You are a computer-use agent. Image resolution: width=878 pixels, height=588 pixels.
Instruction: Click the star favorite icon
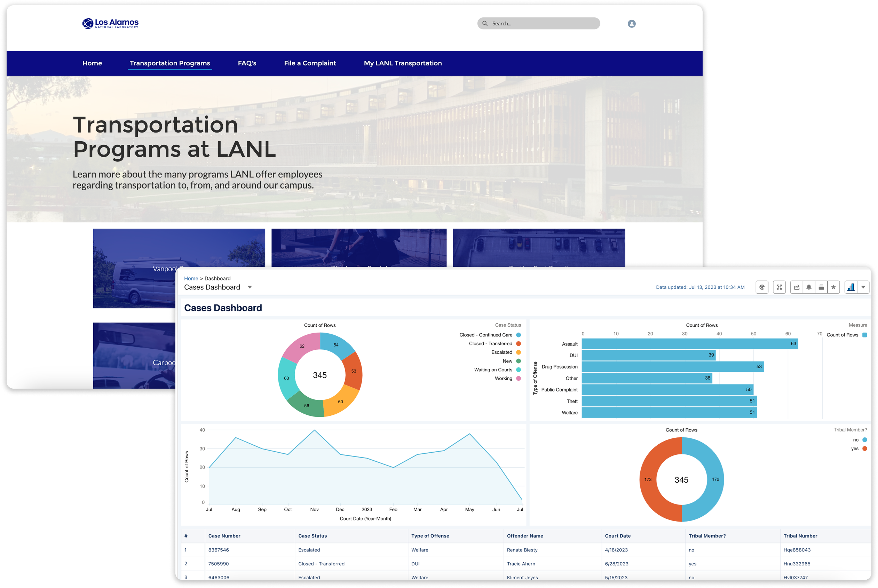pyautogui.click(x=833, y=287)
